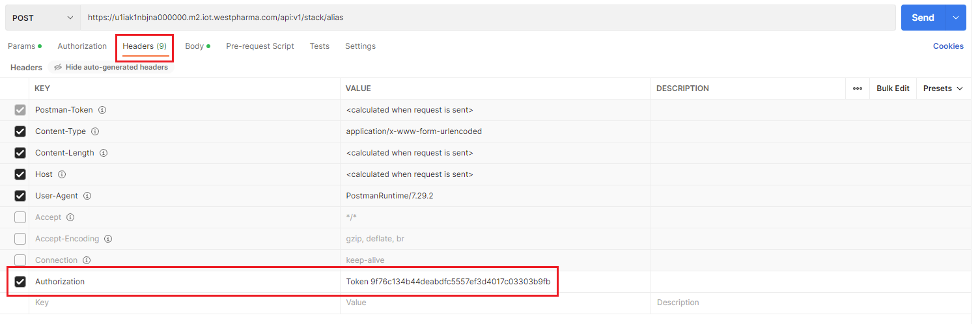This screenshot has height=324, width=980.
Task: Expand the Send button dropdown arrow
Action: (x=955, y=18)
